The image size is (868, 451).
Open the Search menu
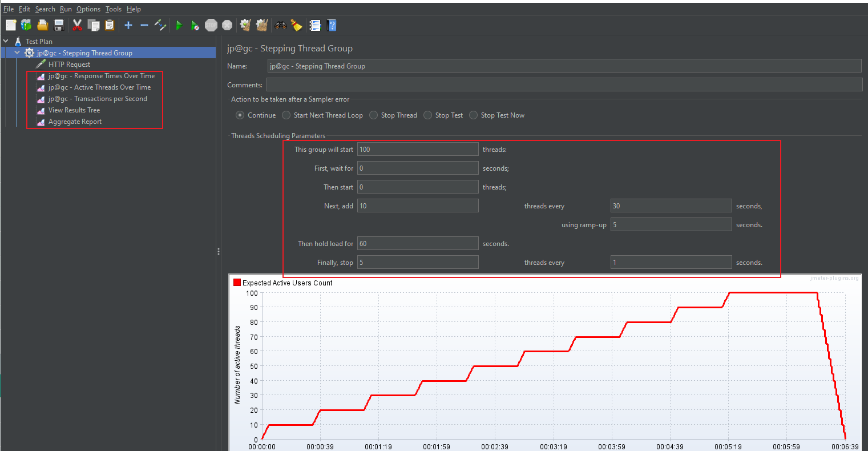45,9
